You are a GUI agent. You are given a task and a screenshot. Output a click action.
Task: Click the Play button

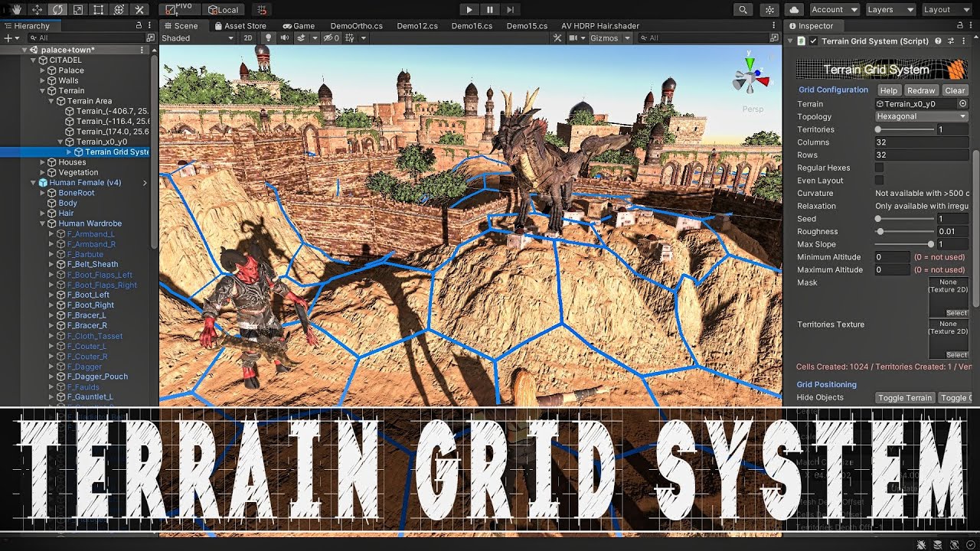coord(469,10)
